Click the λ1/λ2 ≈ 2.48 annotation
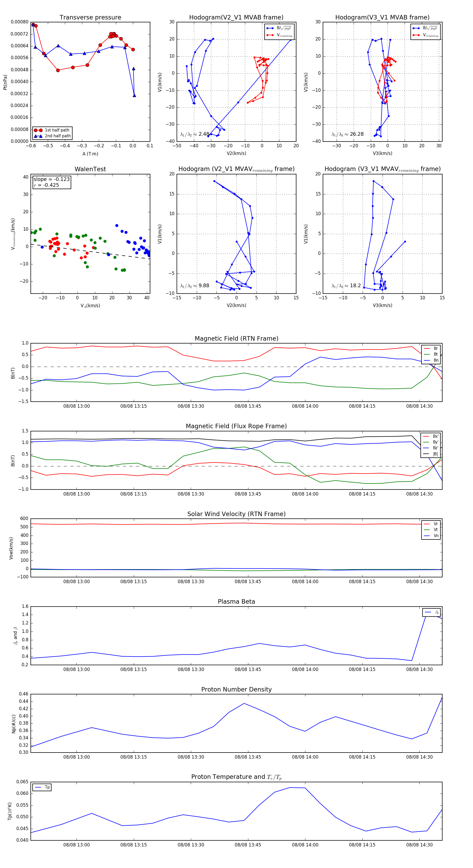473x868 pixels. [194, 134]
